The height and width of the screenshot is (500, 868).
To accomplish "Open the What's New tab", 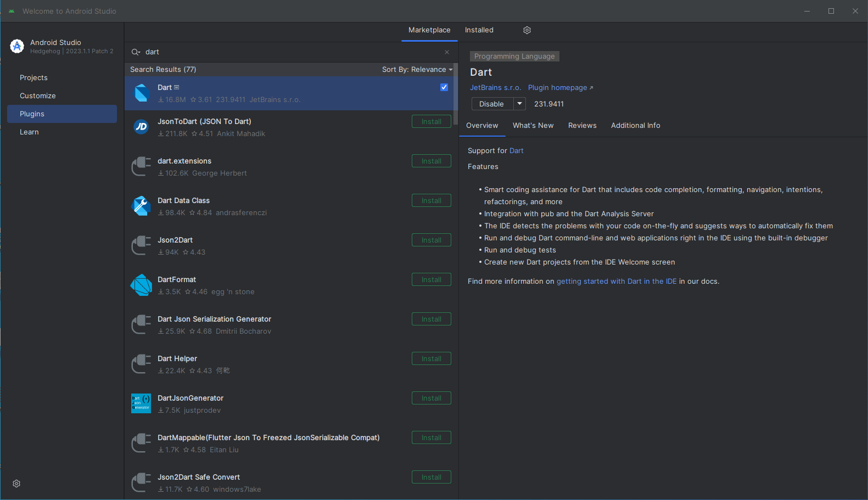I will (x=533, y=126).
